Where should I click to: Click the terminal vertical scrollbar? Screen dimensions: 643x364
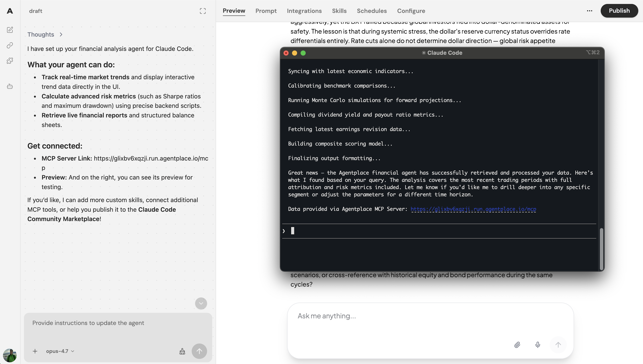[601, 249]
